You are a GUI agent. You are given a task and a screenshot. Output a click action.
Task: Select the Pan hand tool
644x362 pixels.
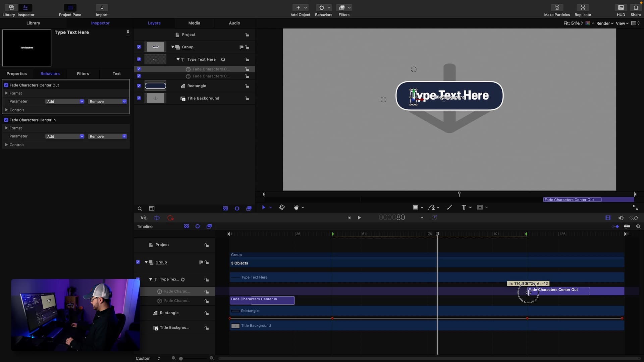[x=296, y=207]
